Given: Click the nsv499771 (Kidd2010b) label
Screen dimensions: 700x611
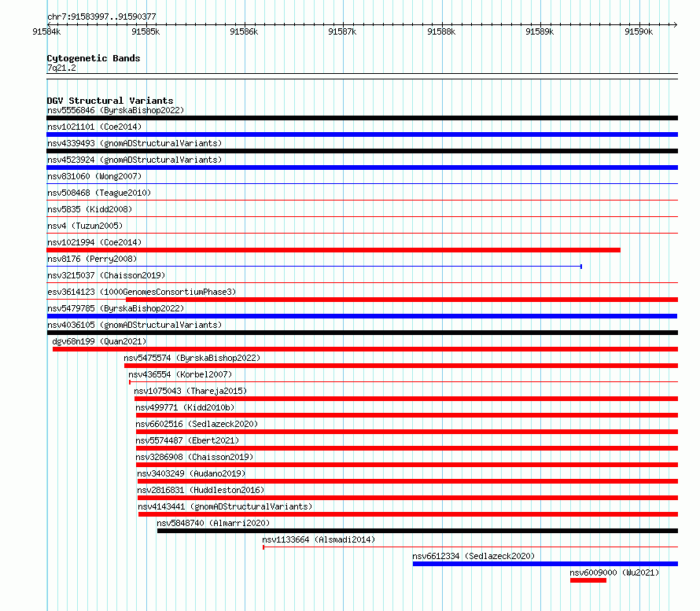Looking at the screenshot, I should pyautogui.click(x=185, y=407).
